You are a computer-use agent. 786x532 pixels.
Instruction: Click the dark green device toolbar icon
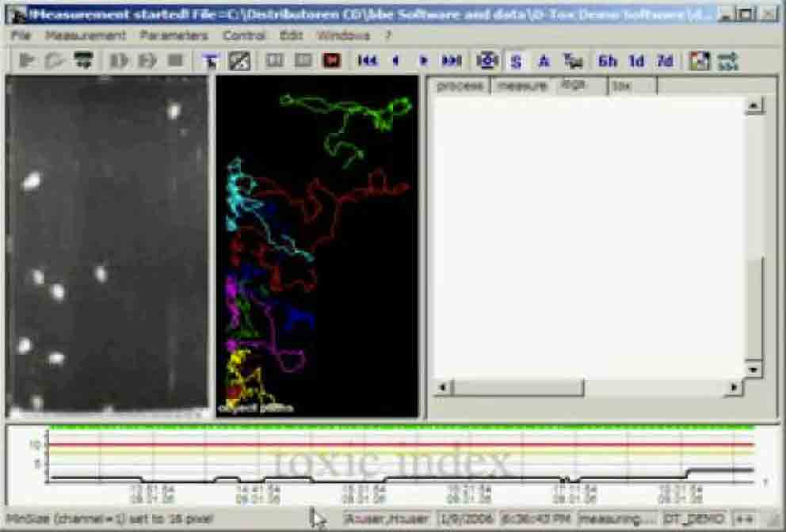click(83, 61)
